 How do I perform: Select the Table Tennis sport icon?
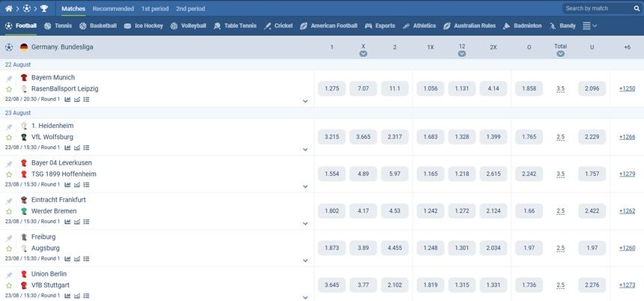coord(217,26)
